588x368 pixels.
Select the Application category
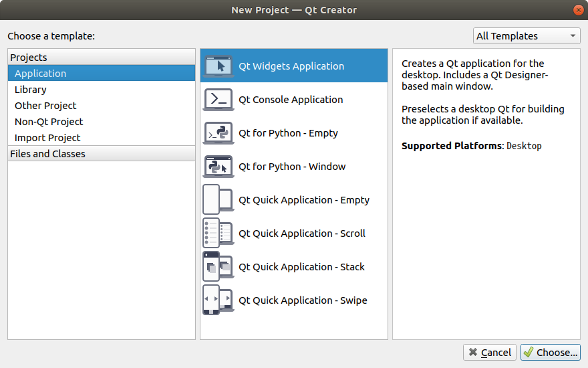coord(41,74)
